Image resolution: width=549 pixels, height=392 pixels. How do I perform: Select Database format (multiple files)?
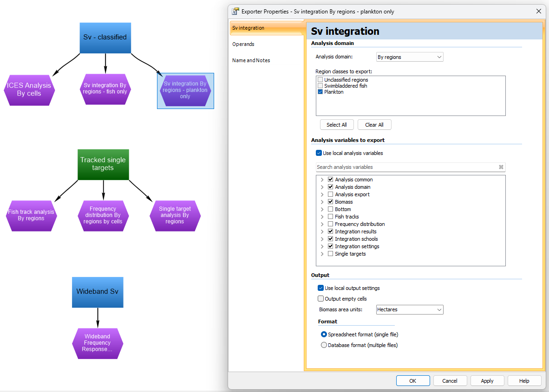click(324, 345)
